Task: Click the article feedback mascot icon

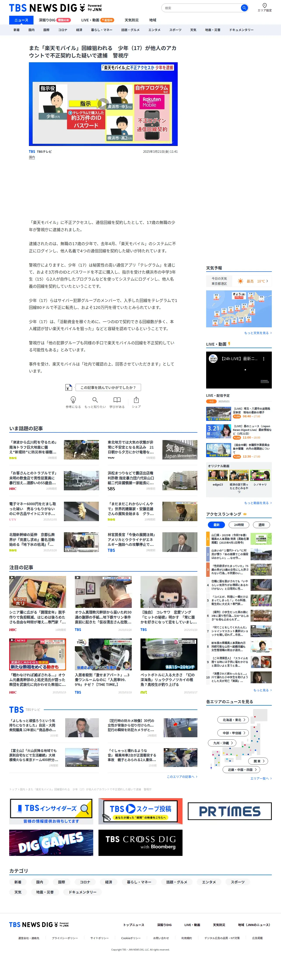Action: click(x=69, y=387)
